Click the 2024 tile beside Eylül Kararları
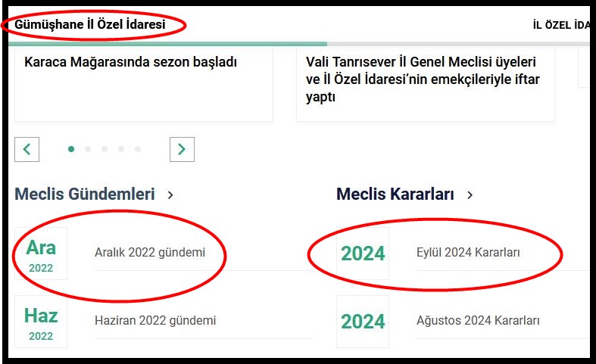 [363, 254]
